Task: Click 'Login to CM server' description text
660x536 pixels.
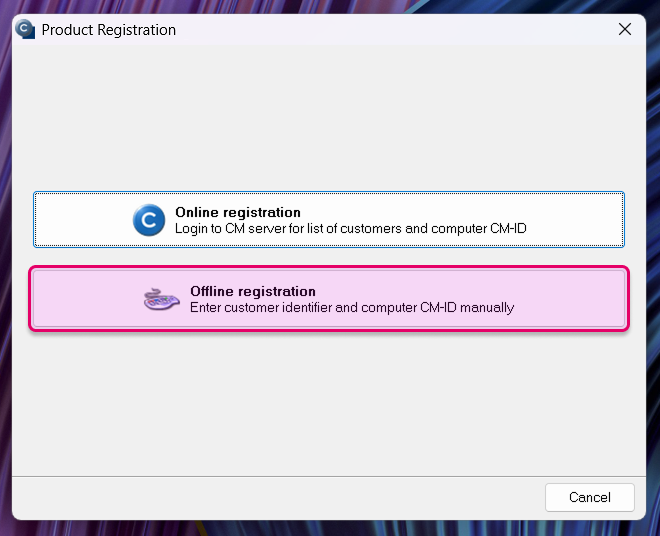Action: 351,229
